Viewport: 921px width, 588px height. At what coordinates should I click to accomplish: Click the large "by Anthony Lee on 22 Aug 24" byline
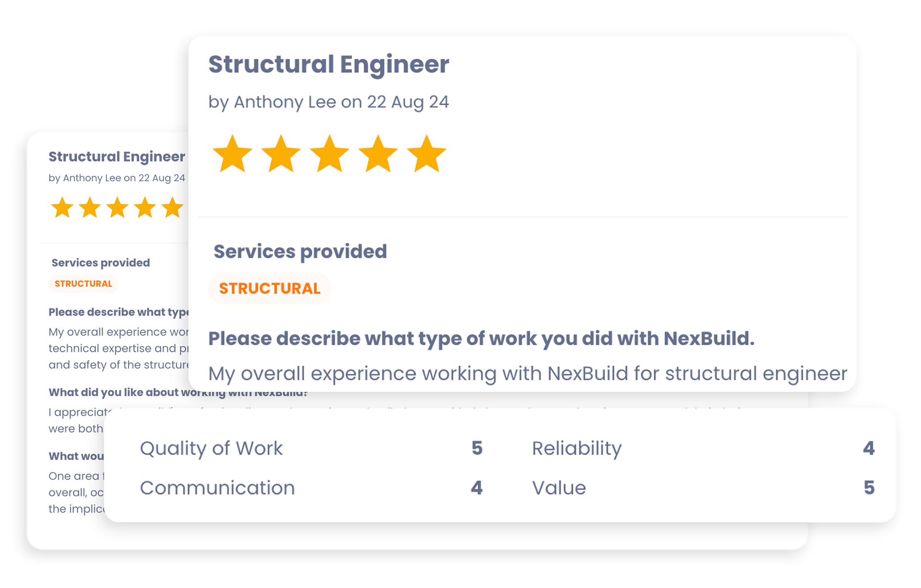(329, 102)
